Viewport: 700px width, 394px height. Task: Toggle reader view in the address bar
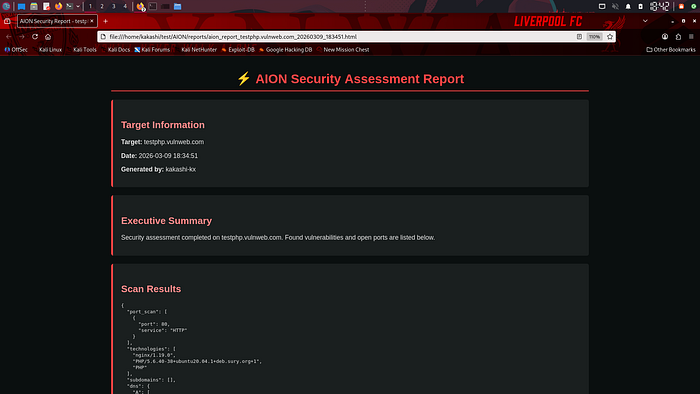pyautogui.click(x=579, y=37)
